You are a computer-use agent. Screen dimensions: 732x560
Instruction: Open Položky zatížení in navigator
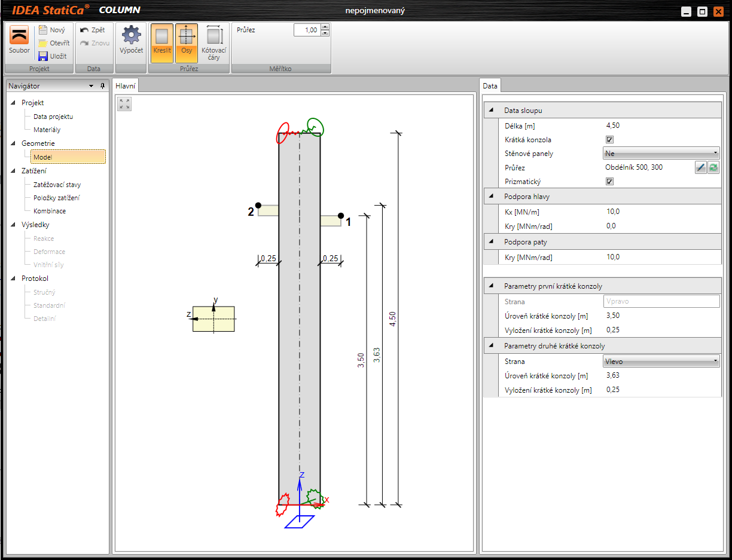56,198
